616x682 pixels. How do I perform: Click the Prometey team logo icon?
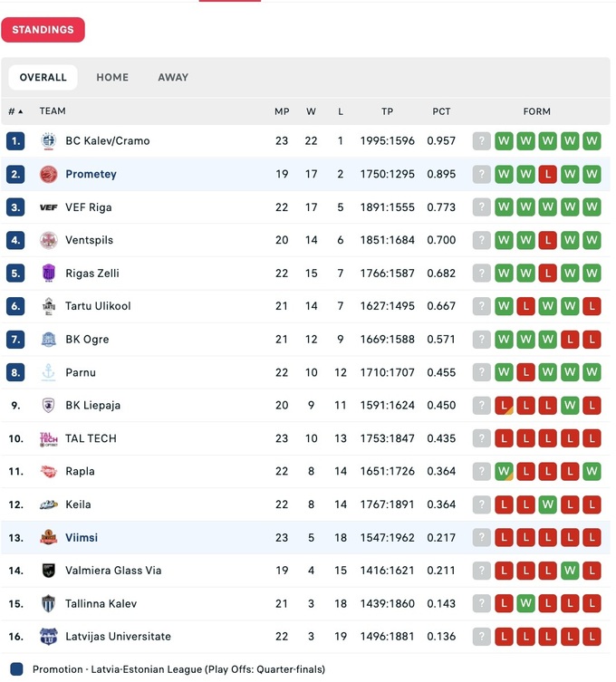(48, 174)
